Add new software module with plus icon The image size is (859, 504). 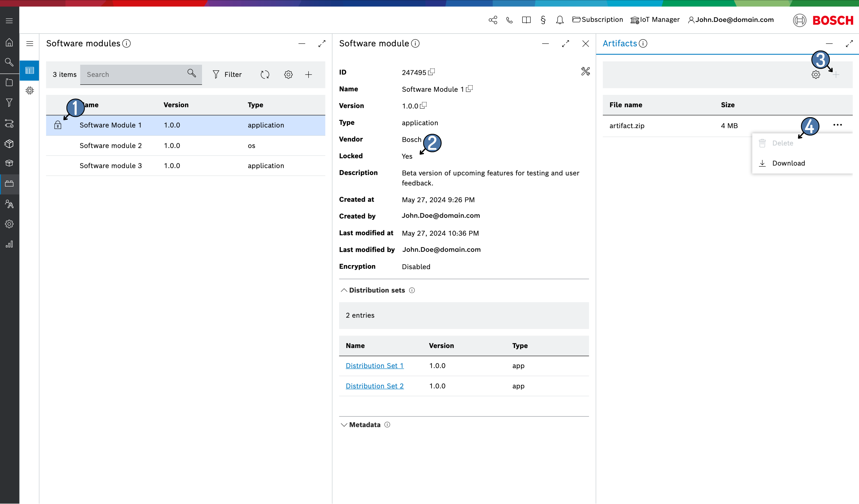coord(309,75)
